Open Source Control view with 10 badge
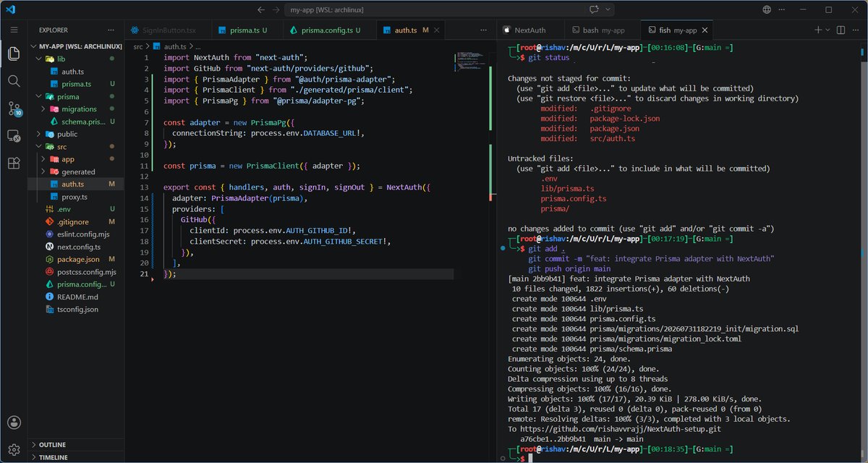The image size is (868, 463). point(14,109)
